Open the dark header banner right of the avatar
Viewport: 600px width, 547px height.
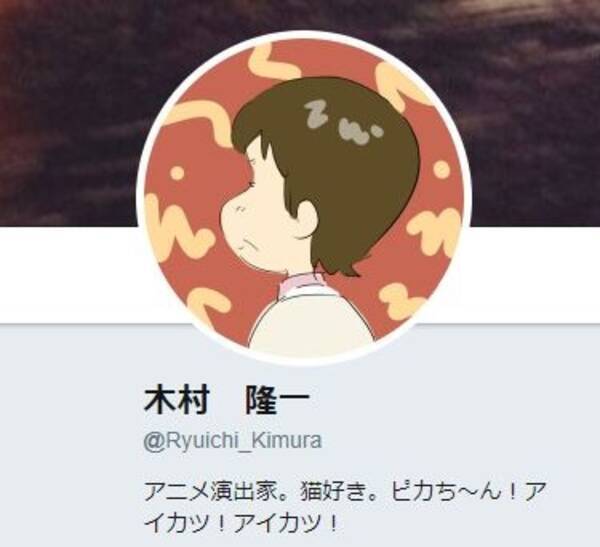point(536,113)
